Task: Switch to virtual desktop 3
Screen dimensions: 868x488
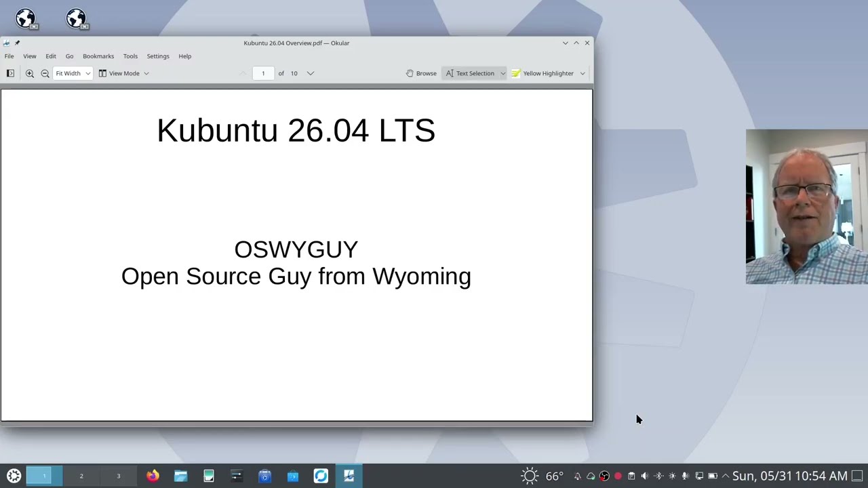Action: (x=118, y=476)
